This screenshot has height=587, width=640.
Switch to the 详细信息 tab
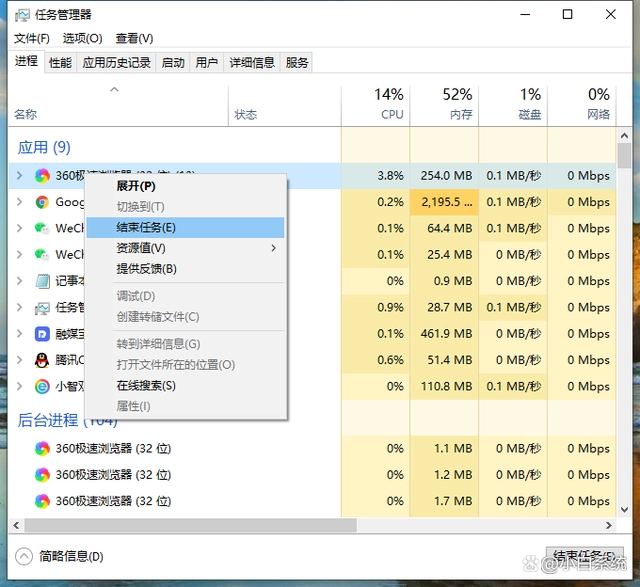click(x=252, y=63)
